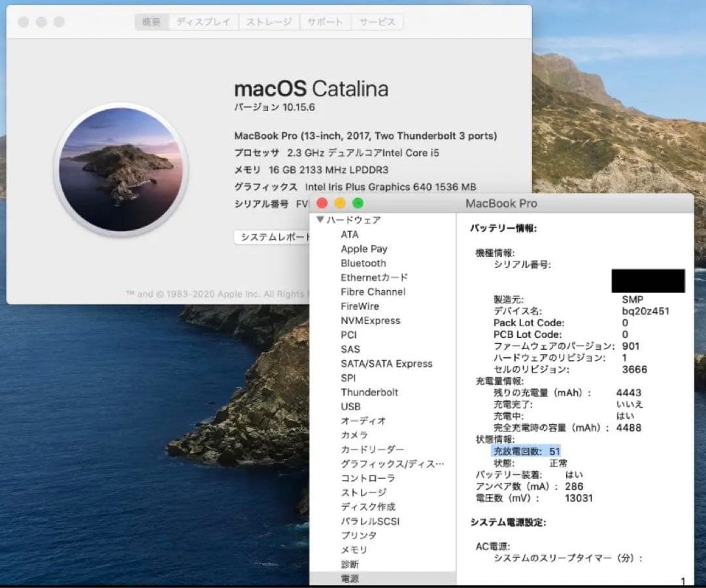Return to the 概要 tab
The height and width of the screenshot is (588, 706).
coord(151,22)
